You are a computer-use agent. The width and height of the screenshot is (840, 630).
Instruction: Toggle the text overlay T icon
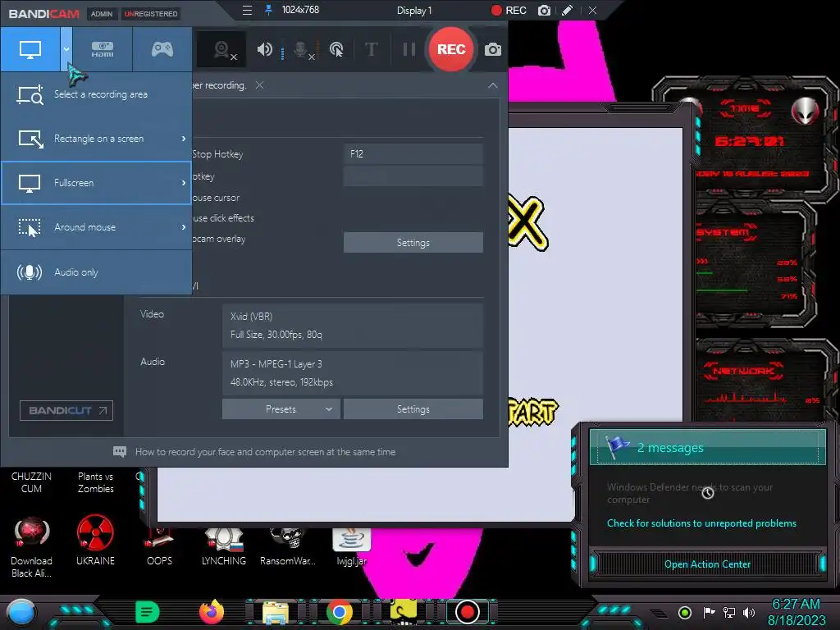[371, 49]
